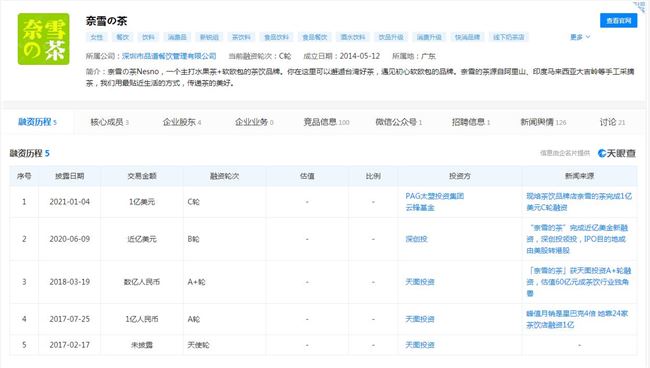650x368 pixels.
Task: Switch to the 企业股东 tab
Action: 182,122
